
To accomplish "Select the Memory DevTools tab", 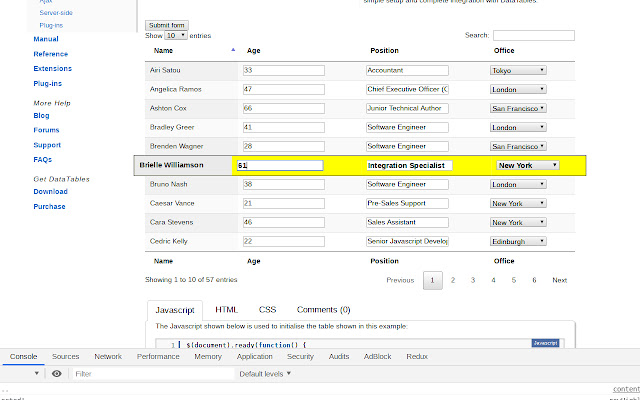I will tap(208, 356).
